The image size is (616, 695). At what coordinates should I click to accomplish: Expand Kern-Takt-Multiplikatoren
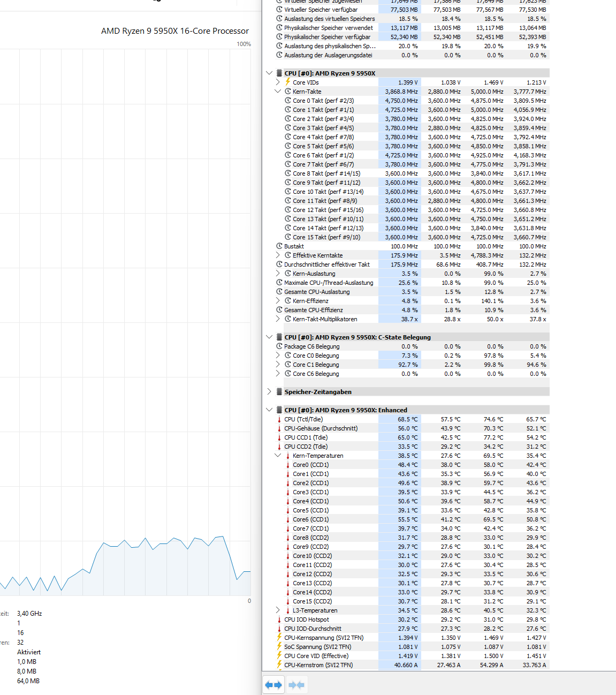(277, 319)
